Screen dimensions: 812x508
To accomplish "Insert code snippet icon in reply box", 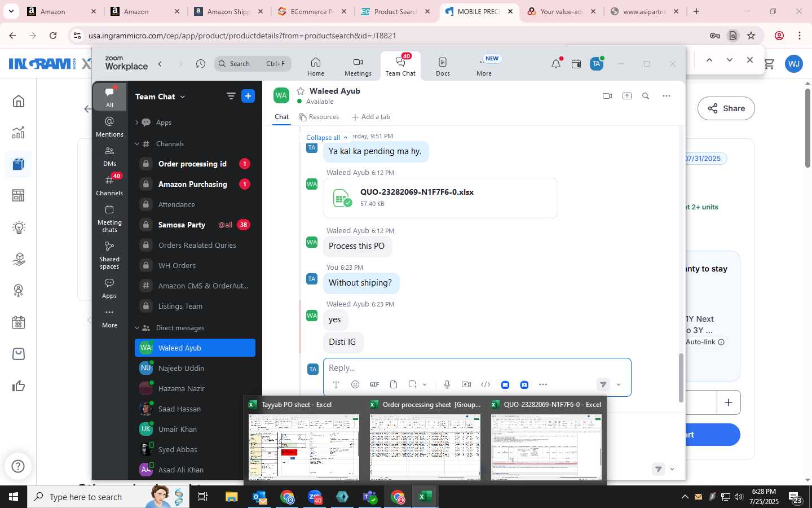I will 486,384.
